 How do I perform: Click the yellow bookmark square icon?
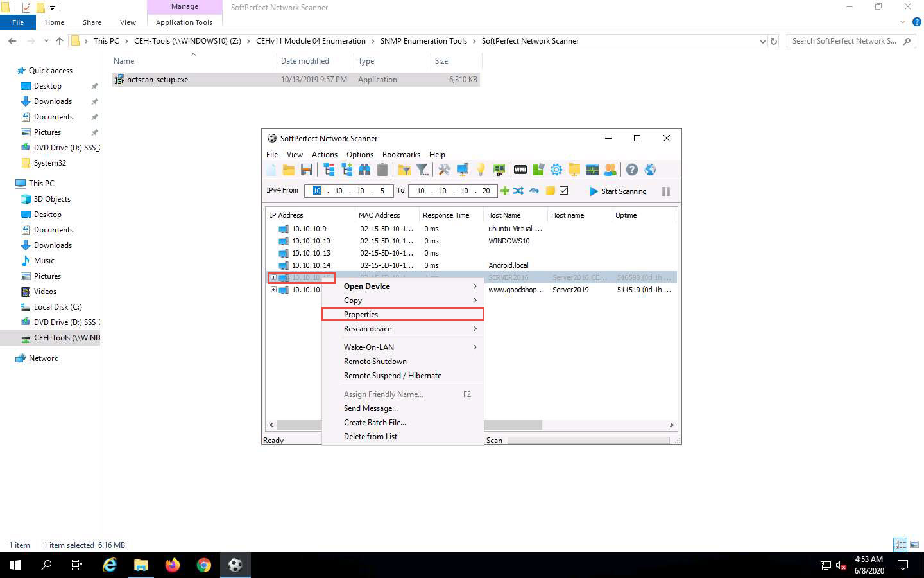click(550, 191)
